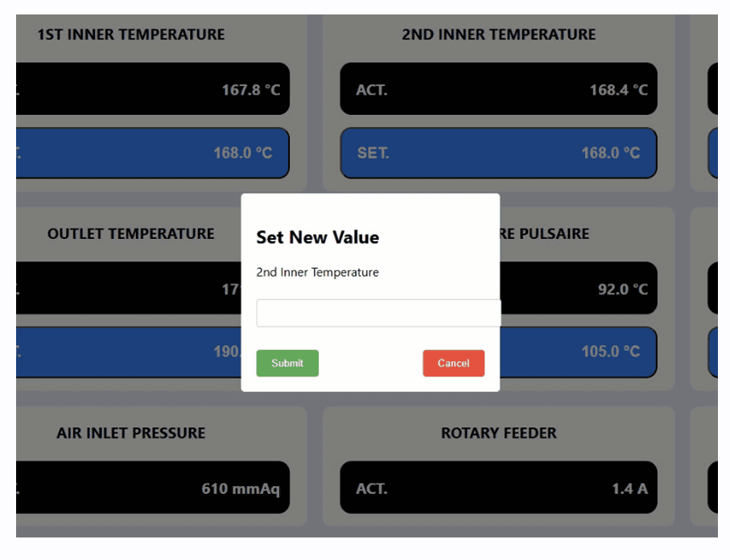Screen dimensions: 730x560
Task: Click the ROTARY FEEDER panel title
Action: coord(499,433)
